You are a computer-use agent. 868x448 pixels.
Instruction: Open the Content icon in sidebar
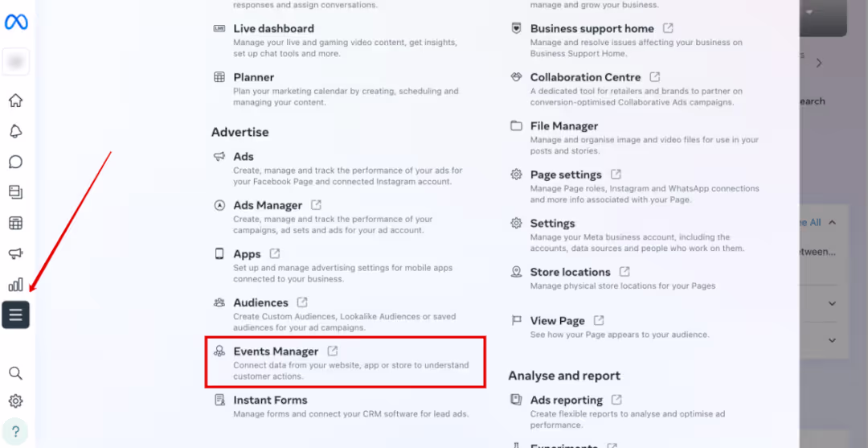pos(15,192)
